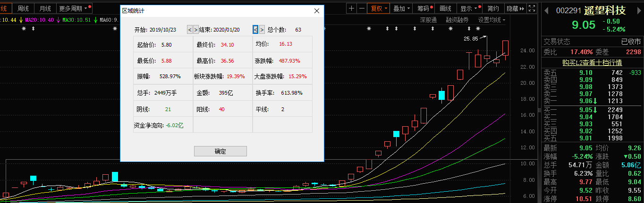Screen dimensions: 644x203
Task: Select the 卖四 9.09 order row
Action: point(592,80)
